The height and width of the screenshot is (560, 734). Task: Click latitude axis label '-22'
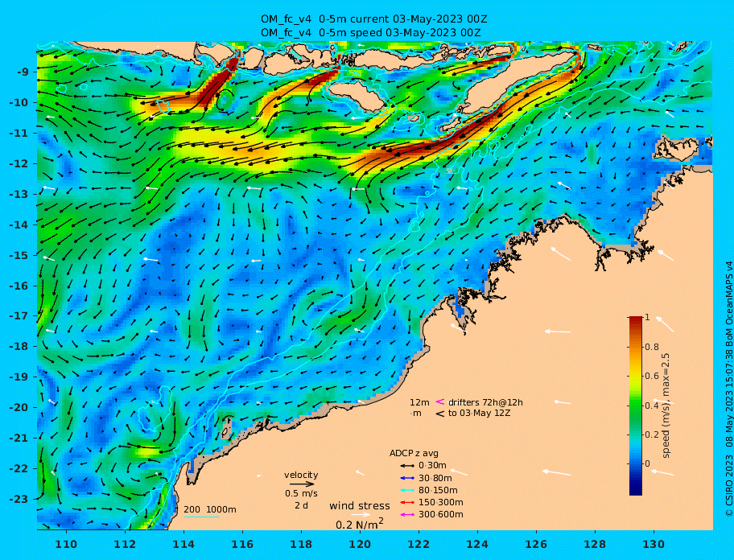click(x=19, y=469)
